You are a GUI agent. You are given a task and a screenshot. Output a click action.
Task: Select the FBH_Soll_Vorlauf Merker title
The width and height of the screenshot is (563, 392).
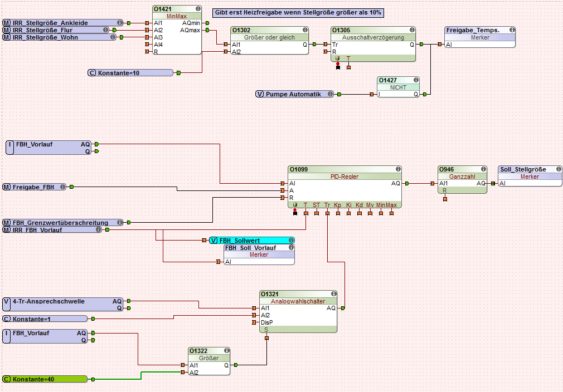click(251, 248)
